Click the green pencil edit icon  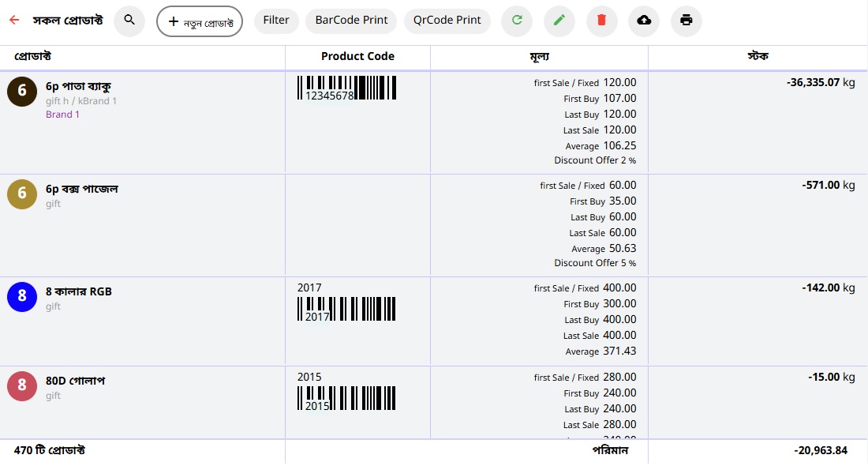[559, 21]
